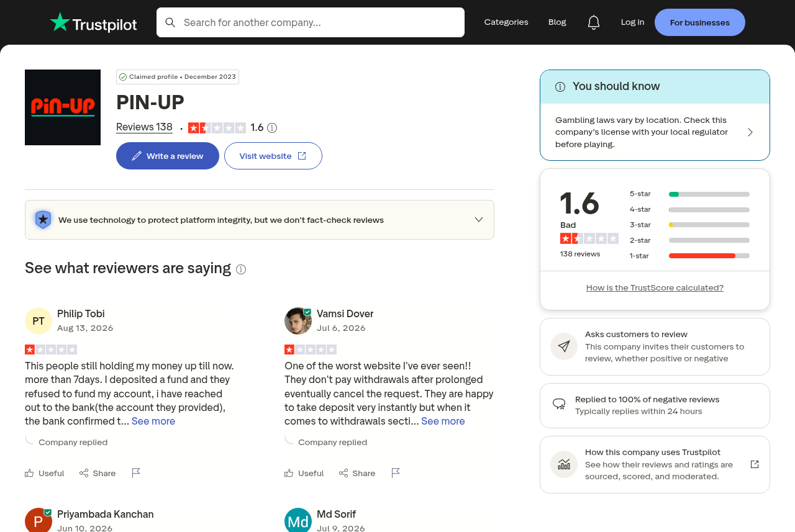Click the paper plane Asks customers icon
The height and width of the screenshot is (532, 795).
tap(564, 346)
